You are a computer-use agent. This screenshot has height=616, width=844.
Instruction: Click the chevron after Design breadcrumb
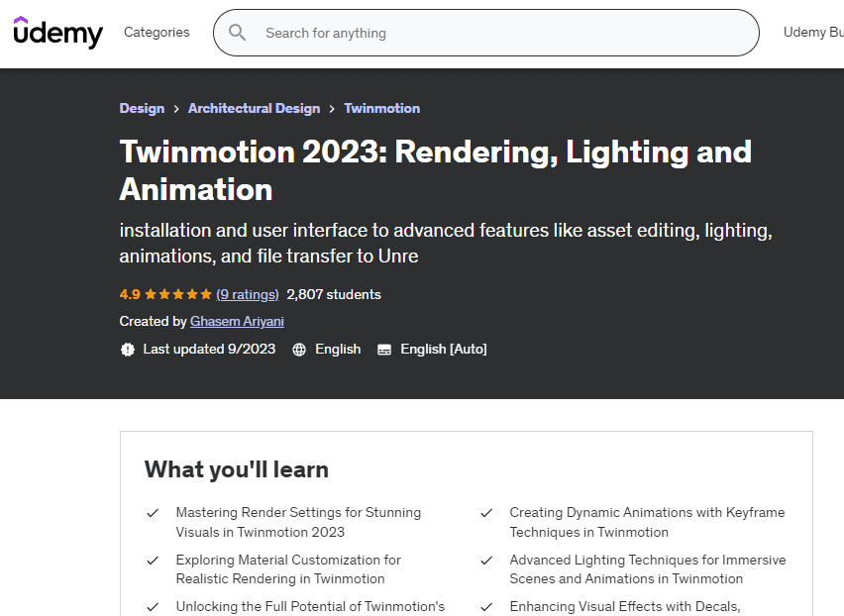pos(176,109)
